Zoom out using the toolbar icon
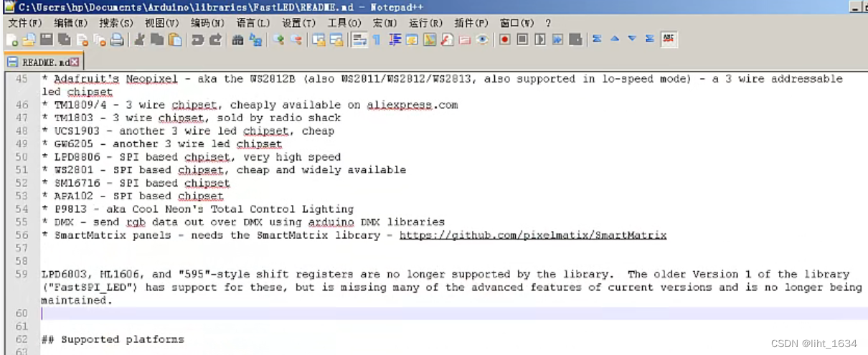 296,39
